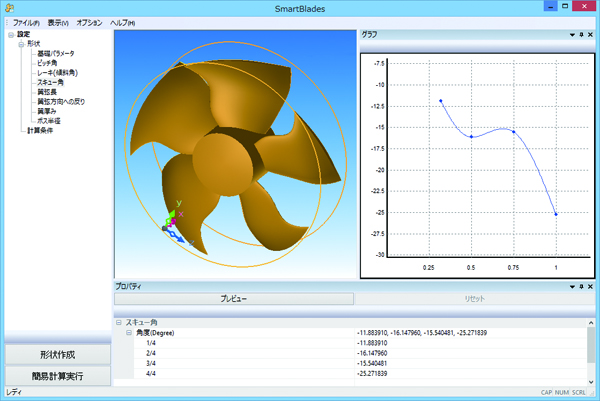Click properties scrollbar up arrow
The image size is (600, 401).
[591, 323]
